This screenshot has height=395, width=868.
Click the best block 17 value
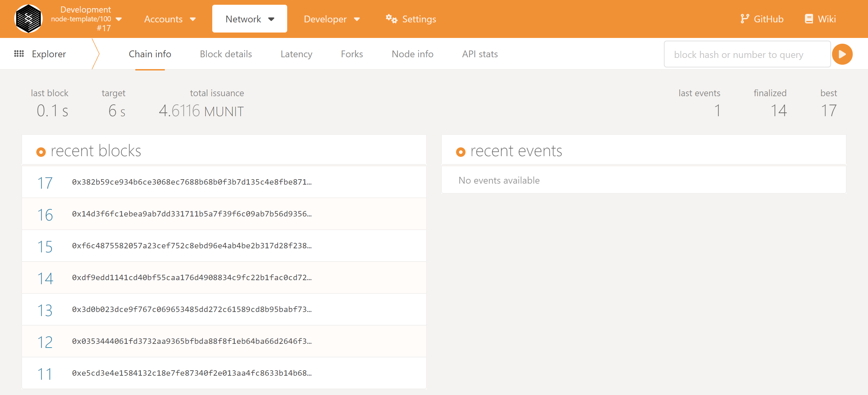coord(829,111)
